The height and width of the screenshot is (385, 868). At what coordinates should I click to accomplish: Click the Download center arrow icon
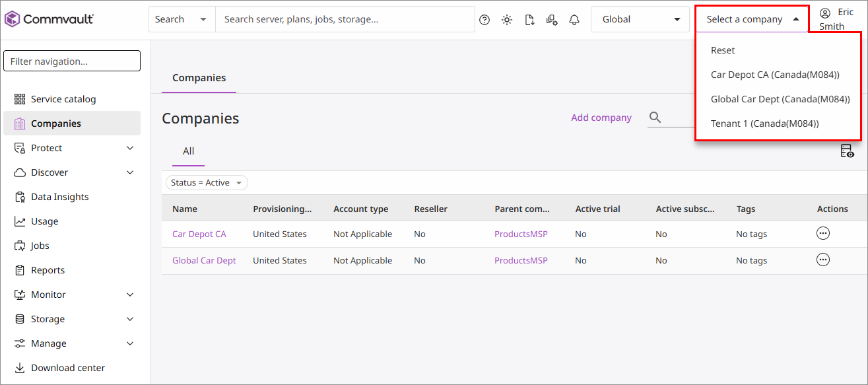[19, 368]
